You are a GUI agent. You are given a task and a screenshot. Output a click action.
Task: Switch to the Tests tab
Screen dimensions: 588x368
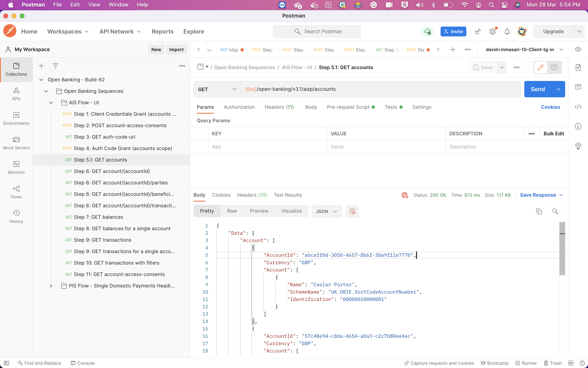coord(393,107)
